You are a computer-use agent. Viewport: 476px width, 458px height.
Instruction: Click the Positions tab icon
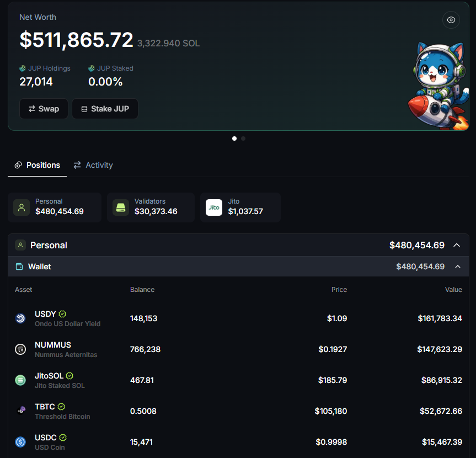18,165
